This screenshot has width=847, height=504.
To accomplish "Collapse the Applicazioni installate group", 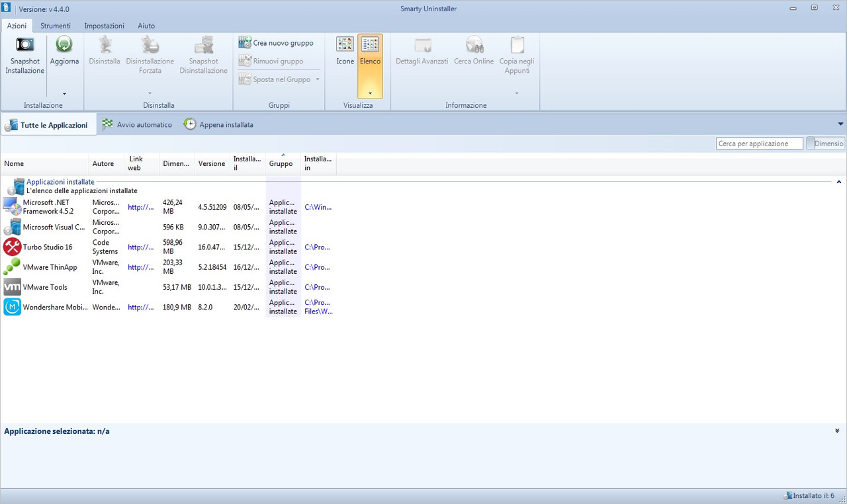I will point(839,181).
